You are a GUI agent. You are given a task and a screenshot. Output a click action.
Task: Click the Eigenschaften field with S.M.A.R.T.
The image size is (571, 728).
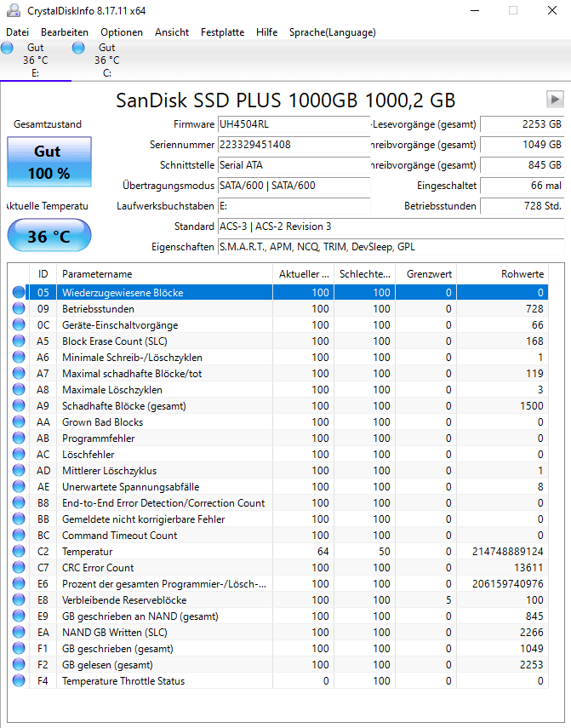coord(391,247)
